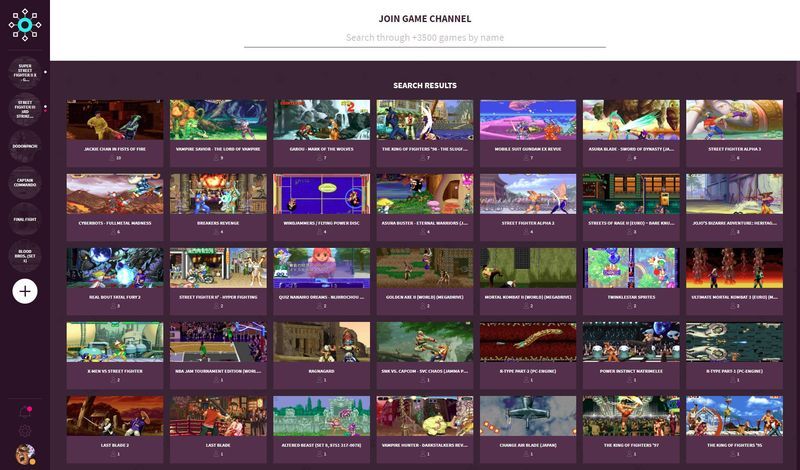Click the 'Garou - Mark of the Wolves' title
This screenshot has width=800, height=470.
pyautogui.click(x=321, y=149)
